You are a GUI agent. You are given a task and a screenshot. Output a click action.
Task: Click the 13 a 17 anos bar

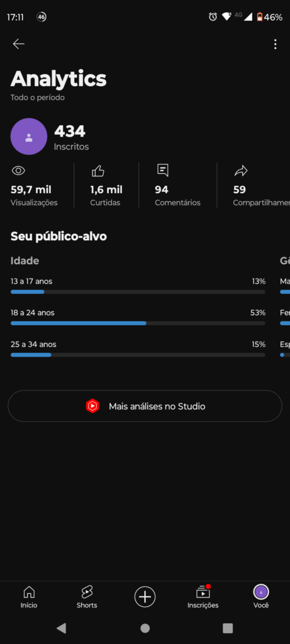[138, 292]
